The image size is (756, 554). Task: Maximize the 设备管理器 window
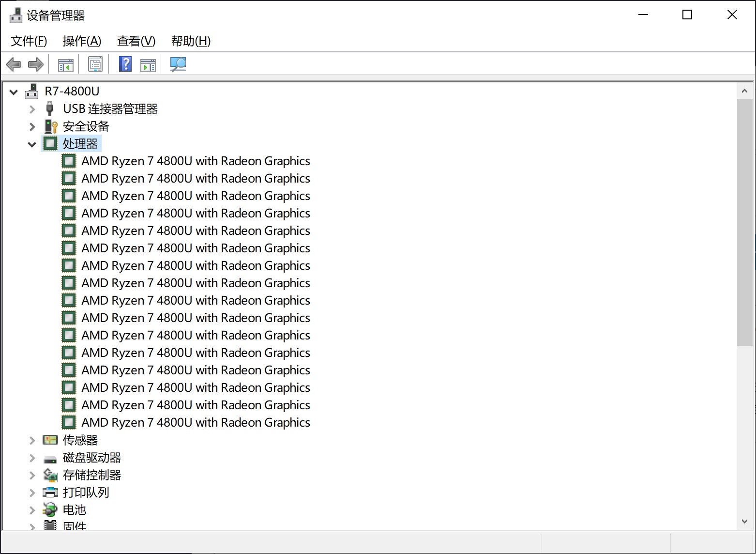point(687,15)
